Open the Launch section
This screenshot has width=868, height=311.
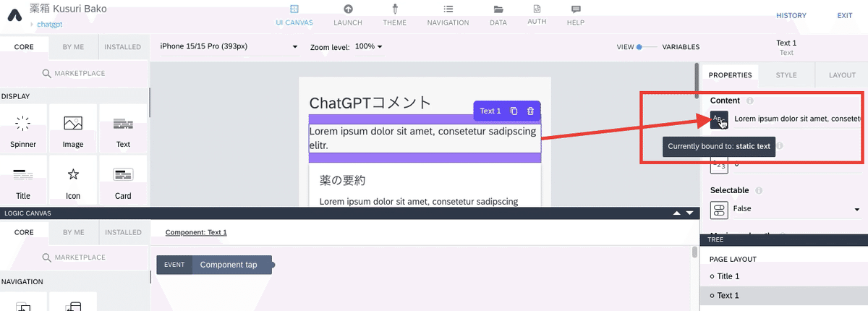348,14
